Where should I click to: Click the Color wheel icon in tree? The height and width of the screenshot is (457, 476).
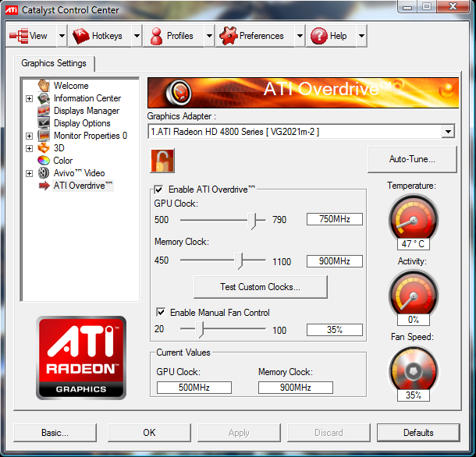tap(44, 161)
